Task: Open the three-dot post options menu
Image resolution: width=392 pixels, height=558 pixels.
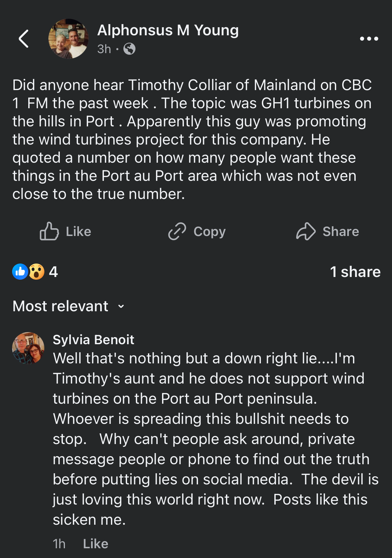Action: tap(369, 39)
